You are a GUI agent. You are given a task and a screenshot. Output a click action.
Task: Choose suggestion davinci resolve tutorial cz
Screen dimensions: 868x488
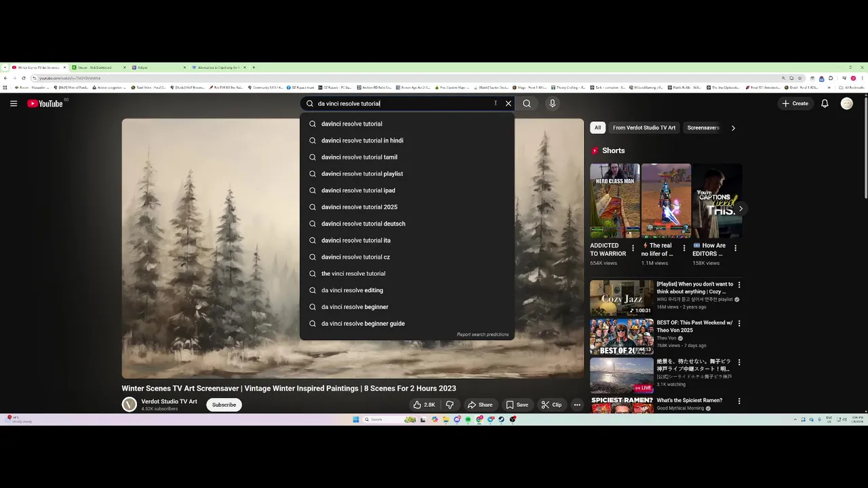407,257
